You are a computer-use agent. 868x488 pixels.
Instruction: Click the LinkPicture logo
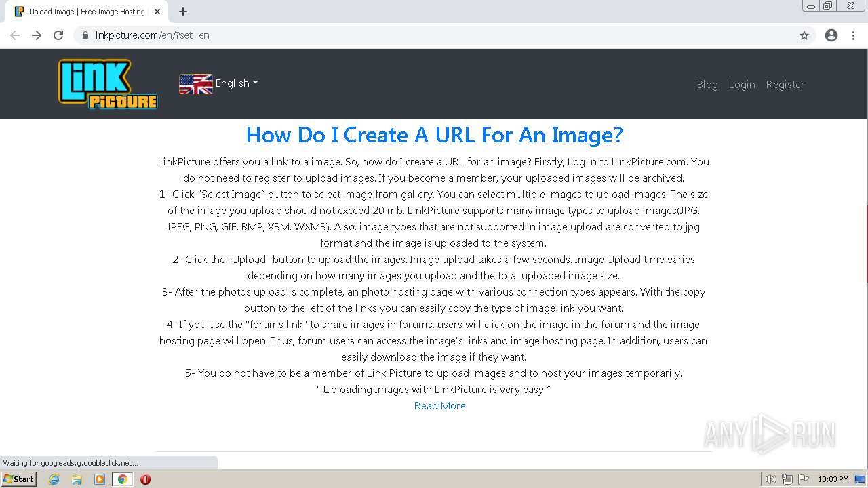[x=108, y=84]
